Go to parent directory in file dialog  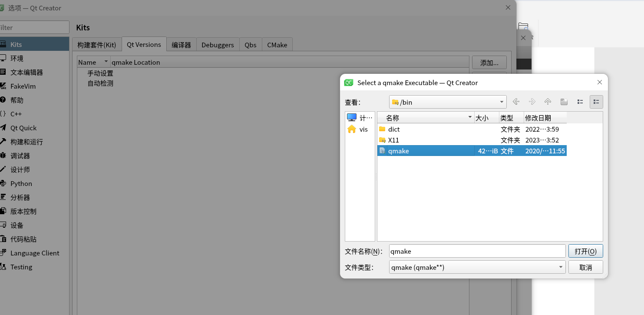coord(548,102)
